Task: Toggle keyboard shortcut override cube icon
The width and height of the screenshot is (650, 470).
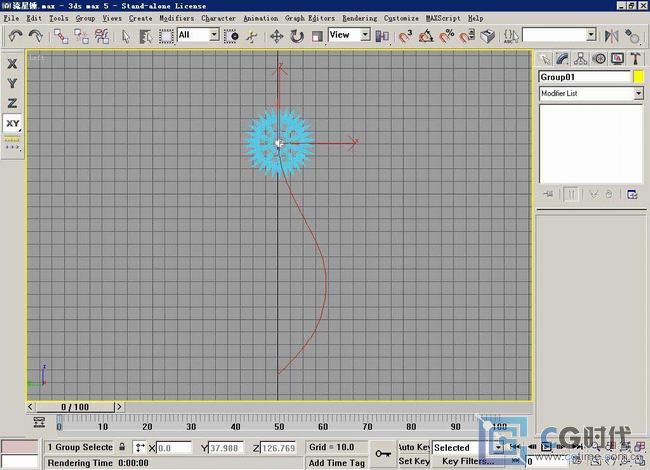Action: pyautogui.click(x=488, y=36)
